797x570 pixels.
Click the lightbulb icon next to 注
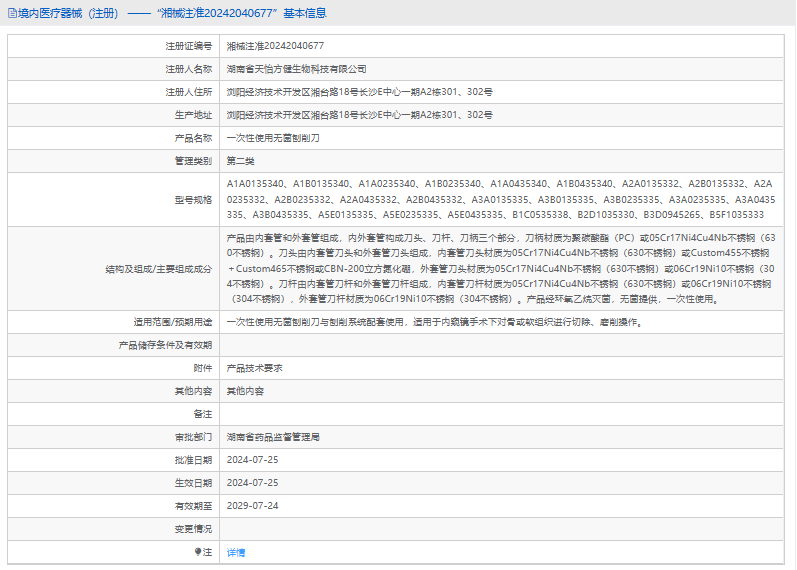pos(198,552)
